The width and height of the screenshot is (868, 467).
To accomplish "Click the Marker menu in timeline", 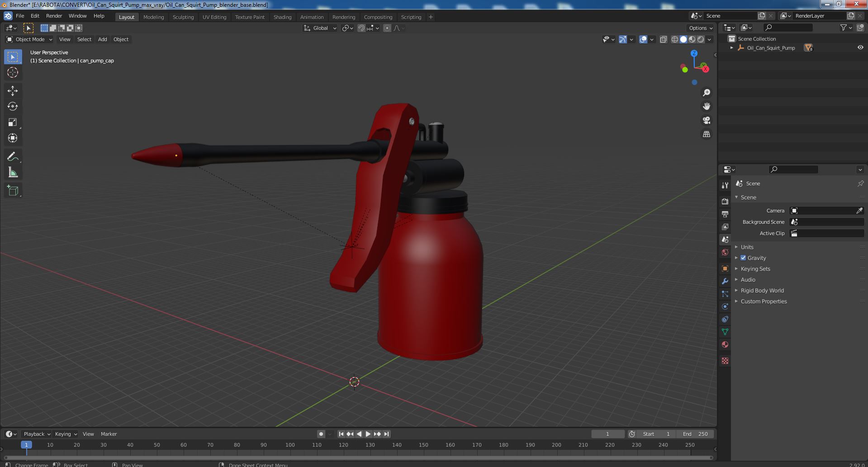I will click(109, 434).
